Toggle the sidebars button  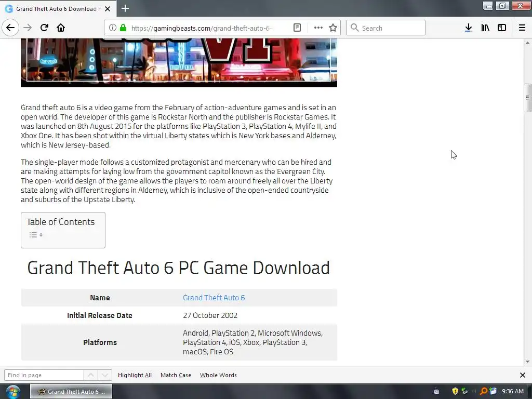(x=502, y=28)
